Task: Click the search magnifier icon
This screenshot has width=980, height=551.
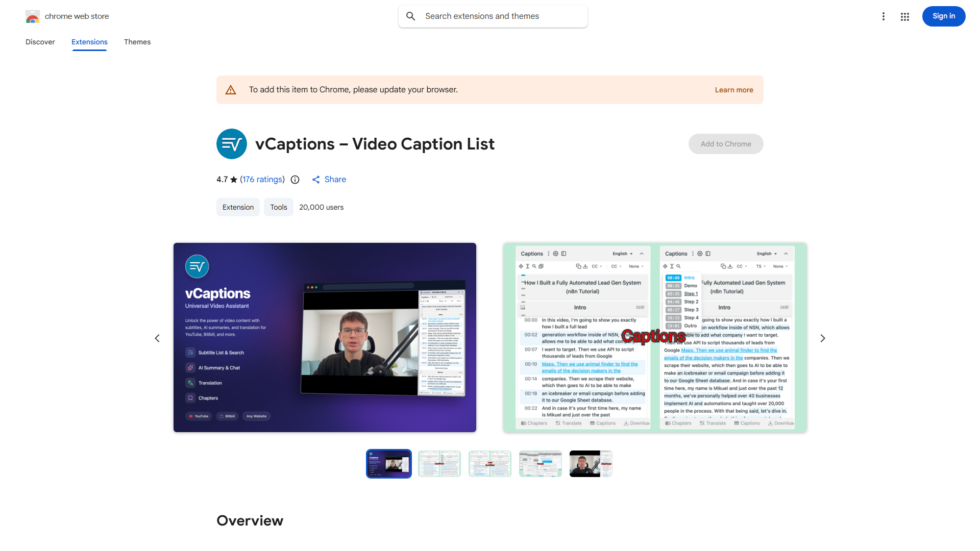Action: [x=411, y=16]
